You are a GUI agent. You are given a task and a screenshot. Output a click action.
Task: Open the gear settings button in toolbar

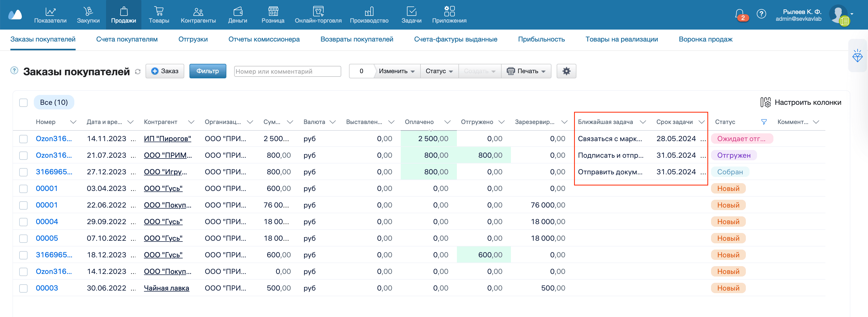(x=566, y=71)
